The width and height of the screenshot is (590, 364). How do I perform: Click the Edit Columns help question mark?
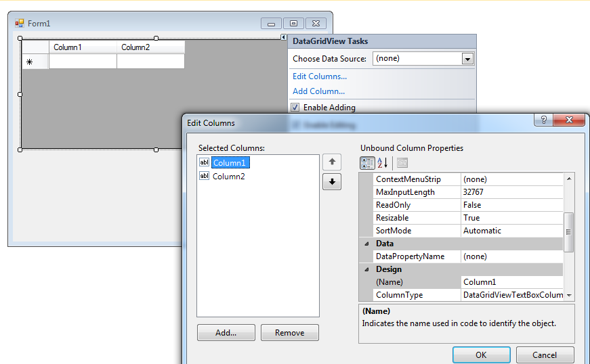(x=544, y=120)
